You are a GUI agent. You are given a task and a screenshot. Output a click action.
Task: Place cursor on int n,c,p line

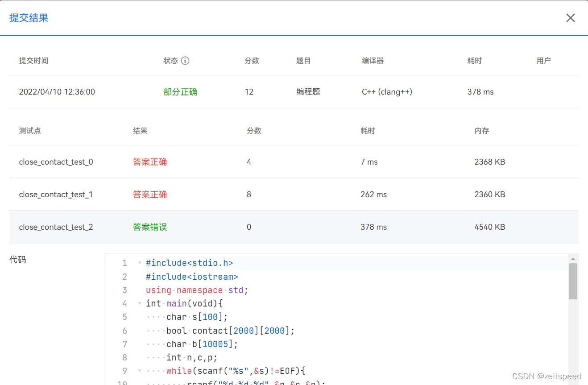click(x=192, y=357)
